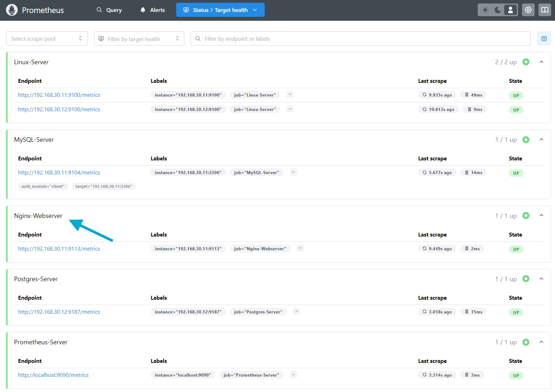Select browser-preference theme toggle
This screenshot has height=392, width=555.
pos(510,10)
